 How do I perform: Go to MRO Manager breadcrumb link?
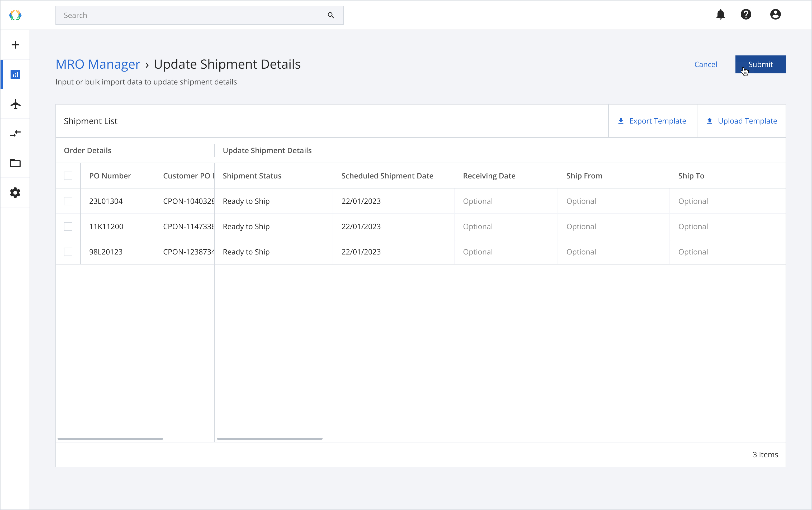pos(98,64)
